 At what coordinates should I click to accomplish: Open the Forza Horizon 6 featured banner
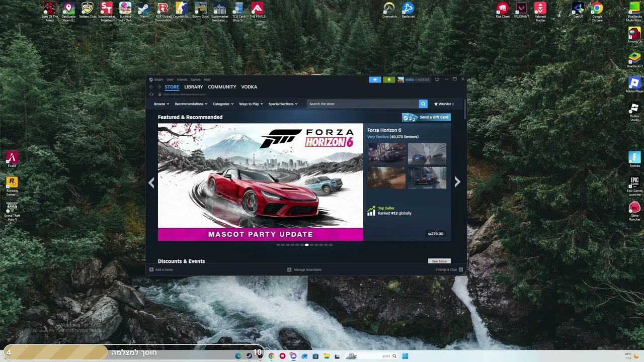point(260,182)
